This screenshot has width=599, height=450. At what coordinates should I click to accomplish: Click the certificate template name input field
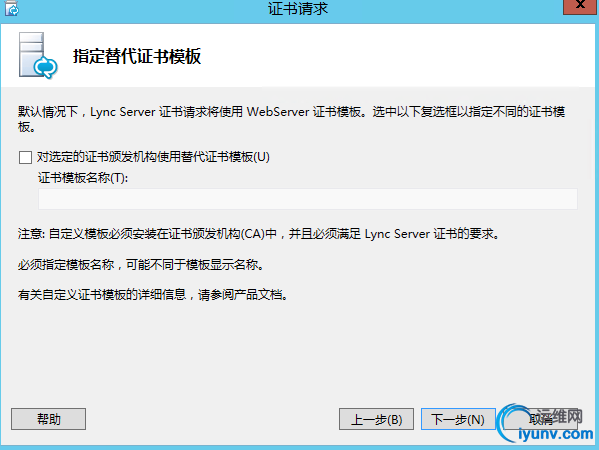(308, 199)
